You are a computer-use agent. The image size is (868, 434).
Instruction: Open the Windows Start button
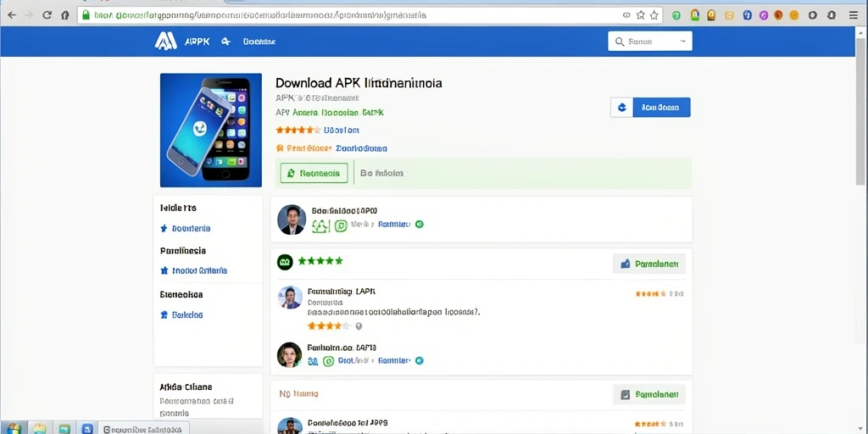(14, 428)
